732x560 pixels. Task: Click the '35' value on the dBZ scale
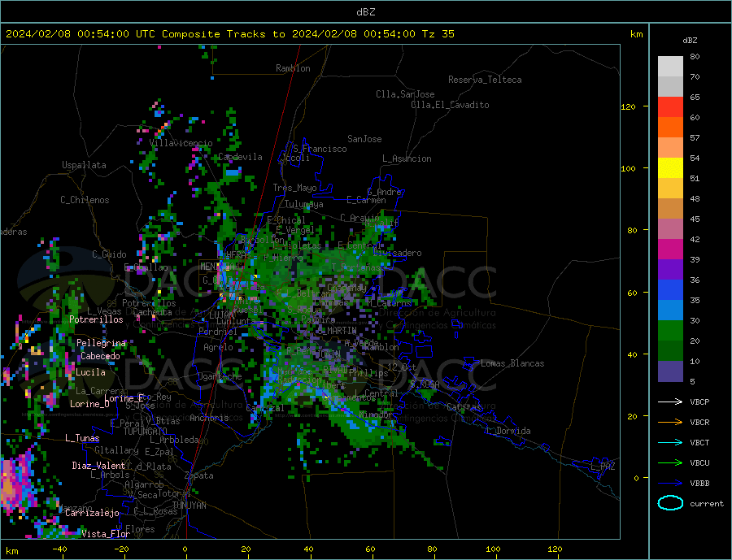coord(695,300)
